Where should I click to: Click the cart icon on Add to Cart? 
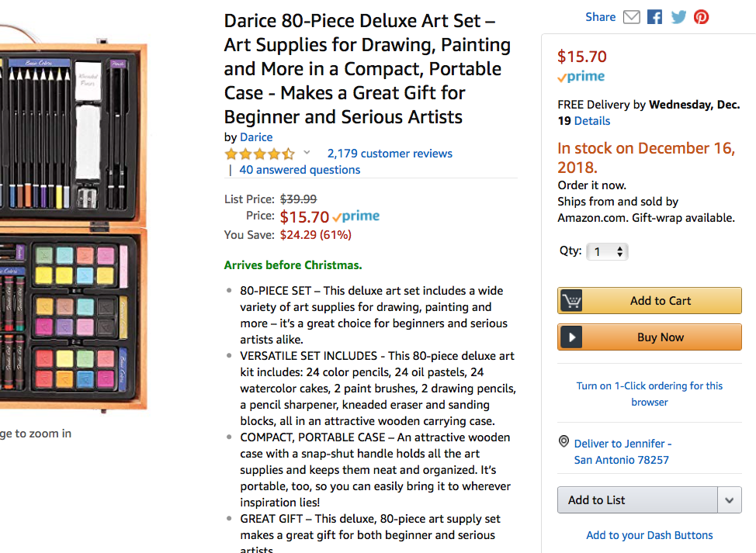pyautogui.click(x=571, y=301)
